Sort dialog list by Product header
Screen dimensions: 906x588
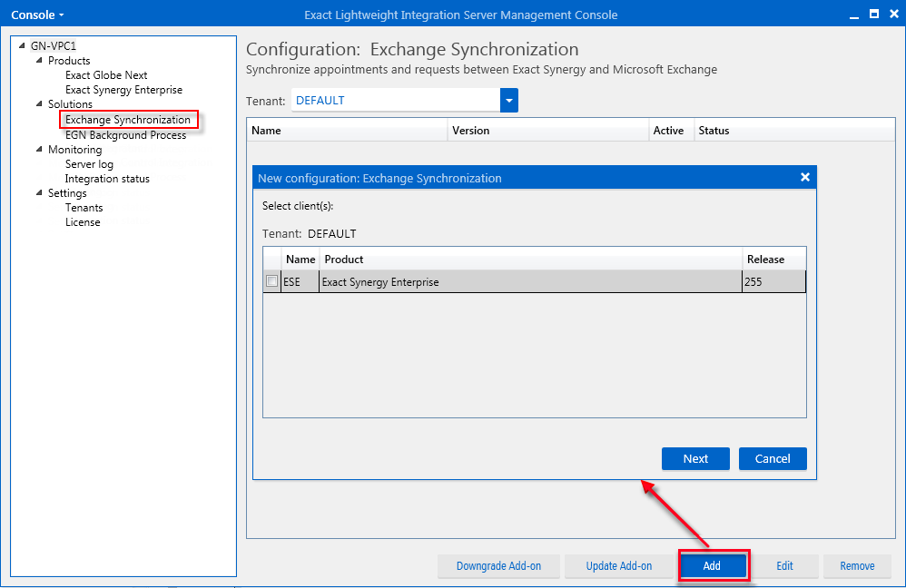[x=531, y=260]
